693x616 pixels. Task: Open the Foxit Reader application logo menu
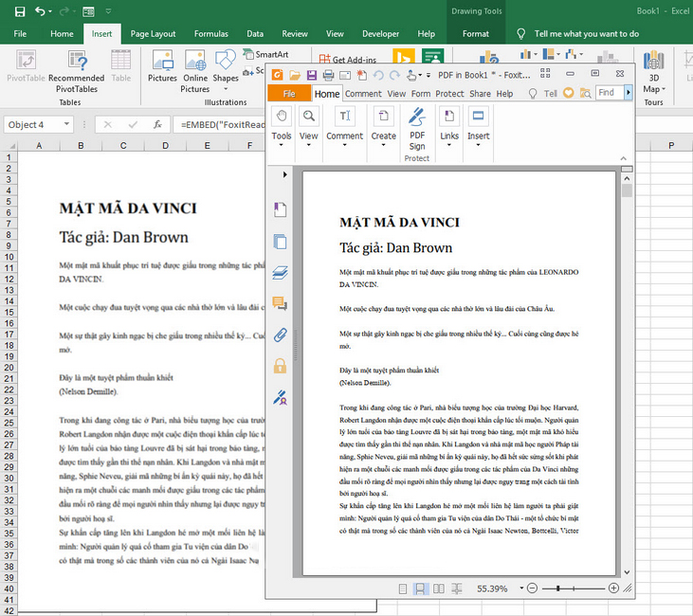[277, 75]
